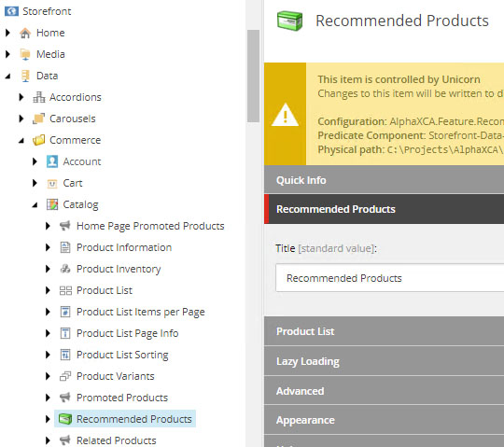Expand the Home tree node

7,33
